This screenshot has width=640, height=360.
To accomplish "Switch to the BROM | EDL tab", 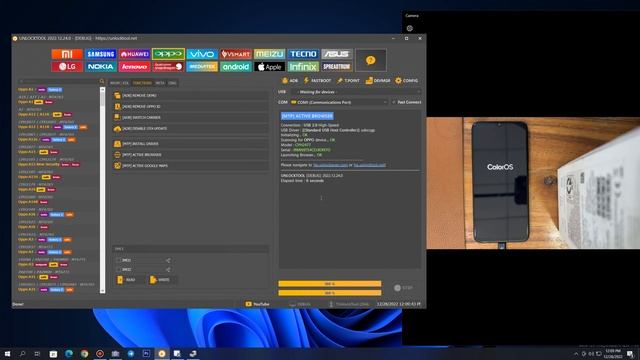I will click(x=120, y=83).
